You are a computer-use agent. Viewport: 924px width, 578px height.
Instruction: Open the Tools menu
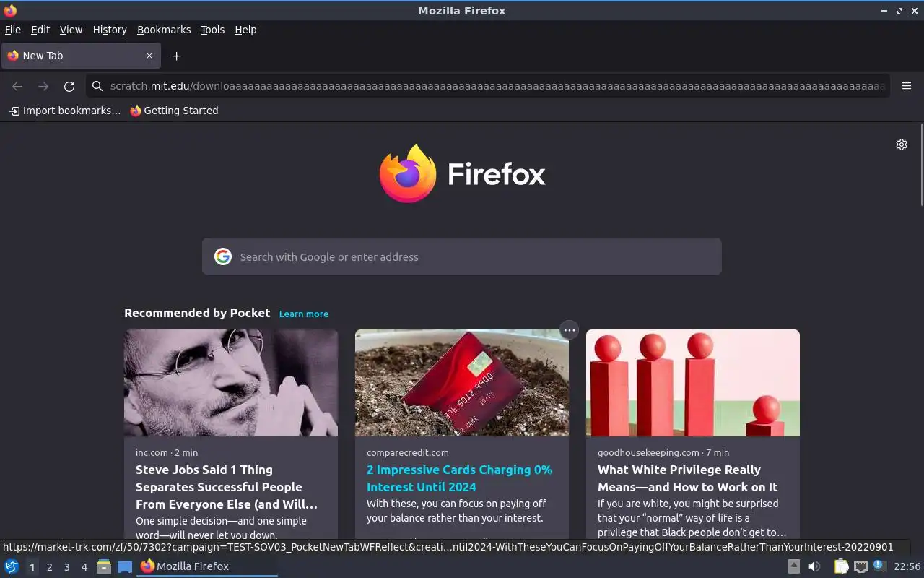point(212,30)
